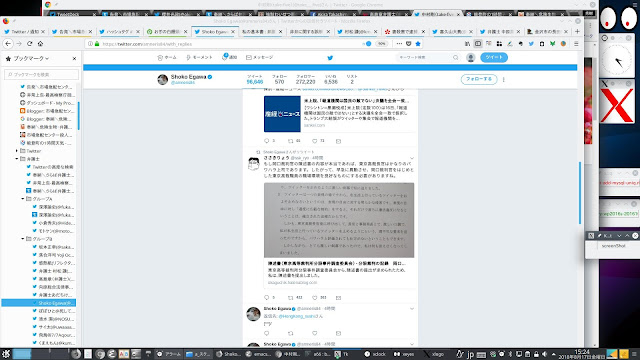Open the 'アラーム' taskbar entry
The height and width of the screenshot is (360, 640).
pyautogui.click(x=169, y=354)
